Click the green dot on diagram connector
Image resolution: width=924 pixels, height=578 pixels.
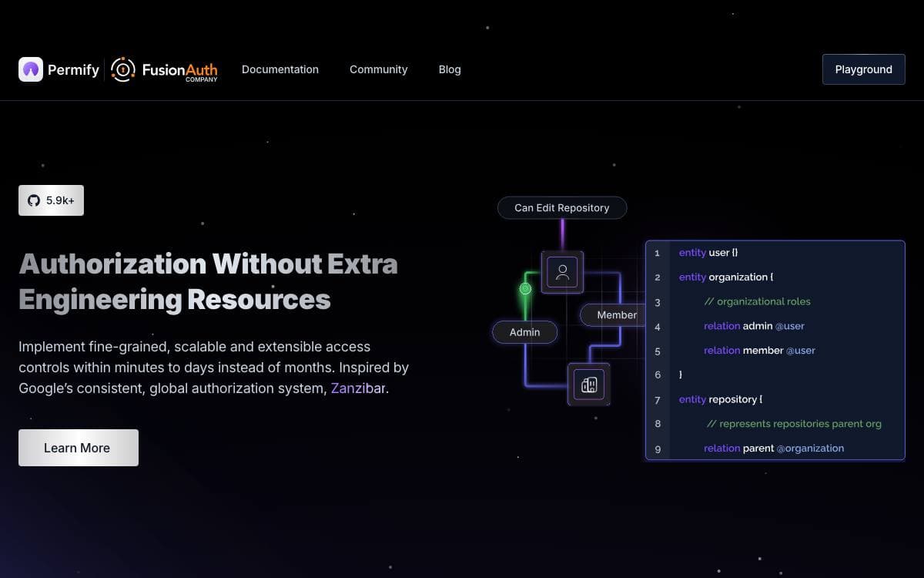coord(525,289)
